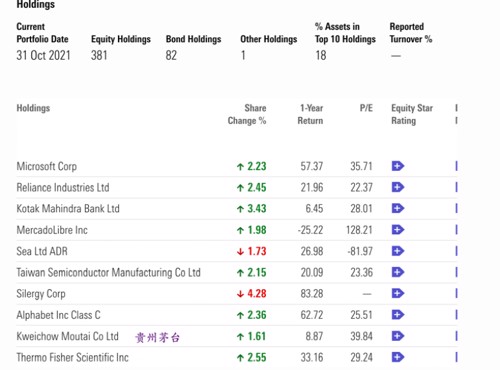Screen dimensions: 500x370
Task: Open Sea Ltd ADR holding
Action: (x=42, y=251)
